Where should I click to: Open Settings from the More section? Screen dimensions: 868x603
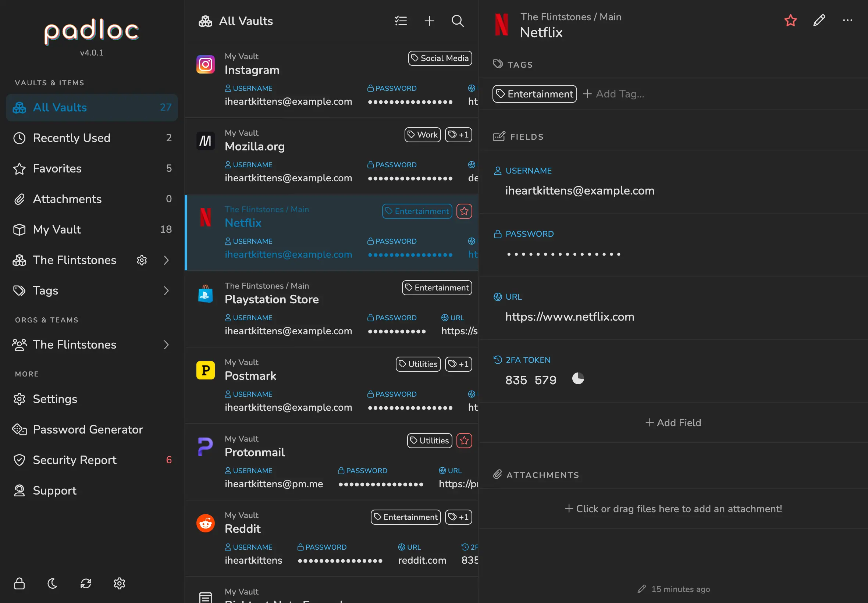coord(92,399)
